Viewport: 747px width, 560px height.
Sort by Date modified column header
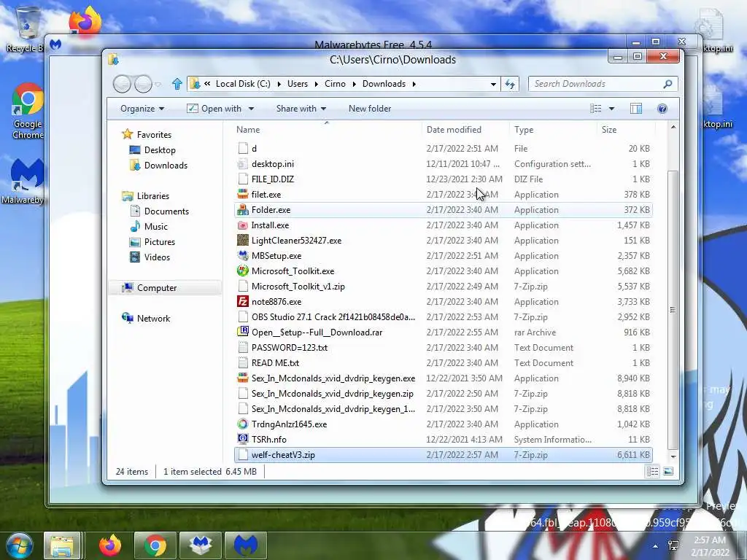(x=454, y=130)
